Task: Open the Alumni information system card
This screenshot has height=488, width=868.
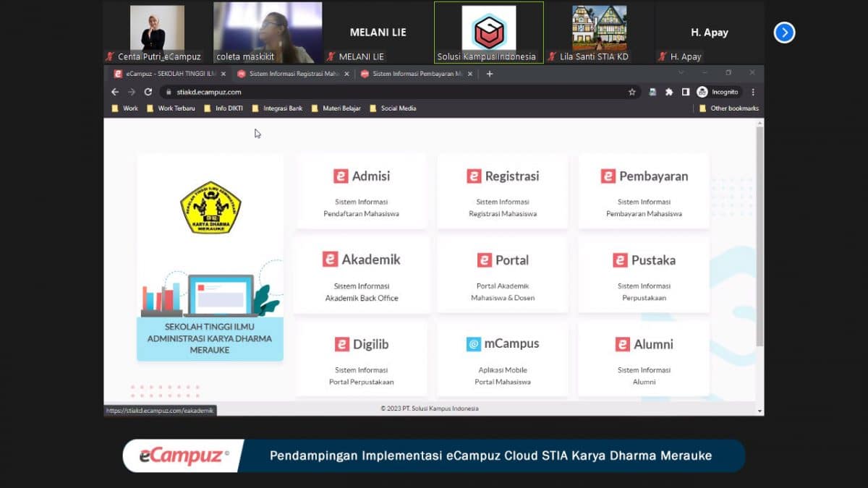Action: [644, 359]
